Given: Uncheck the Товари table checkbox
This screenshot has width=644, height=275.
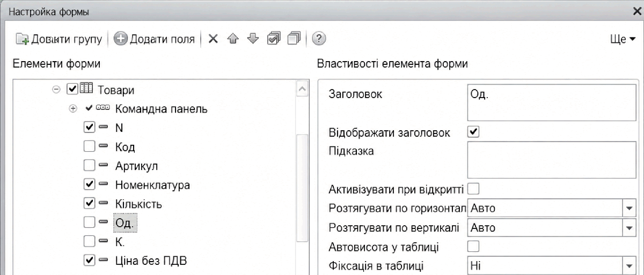Looking at the screenshot, I should (x=72, y=89).
